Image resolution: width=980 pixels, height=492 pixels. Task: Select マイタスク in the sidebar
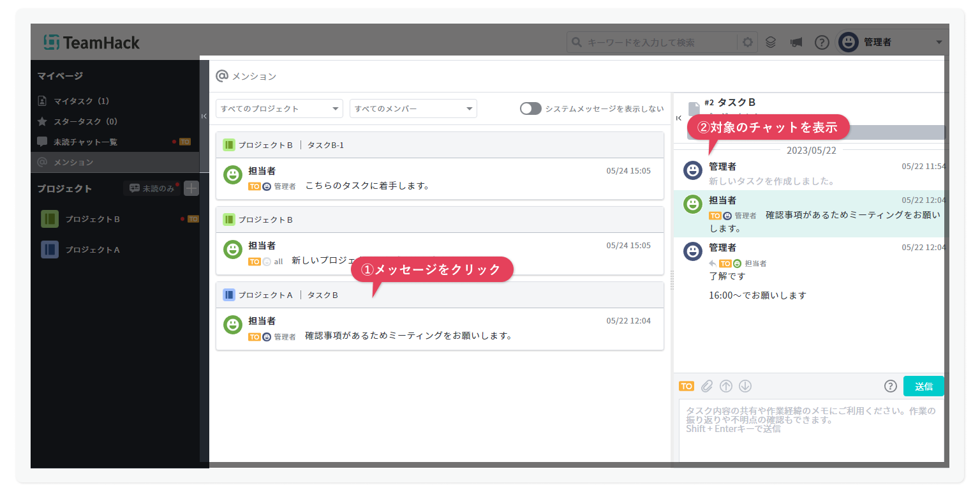82,101
